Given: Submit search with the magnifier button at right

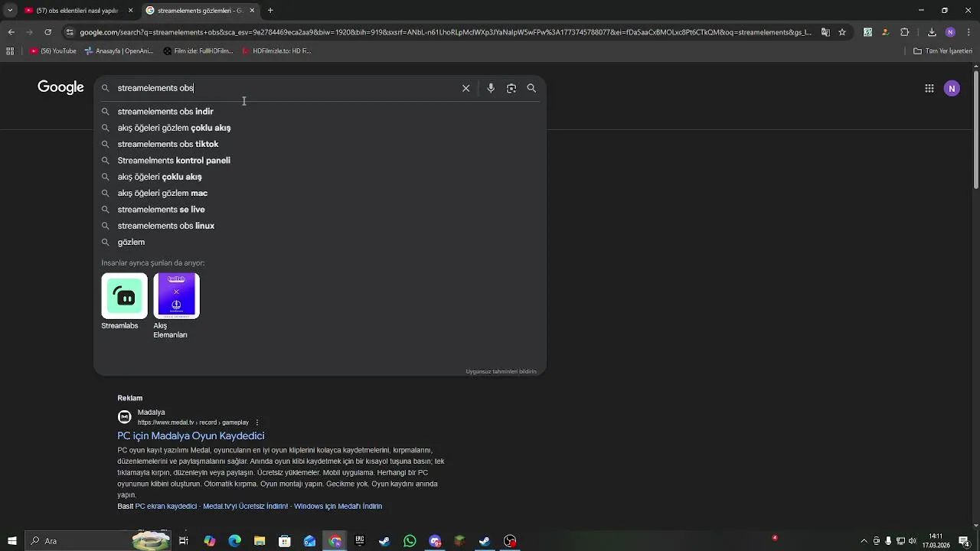Looking at the screenshot, I should pos(531,88).
